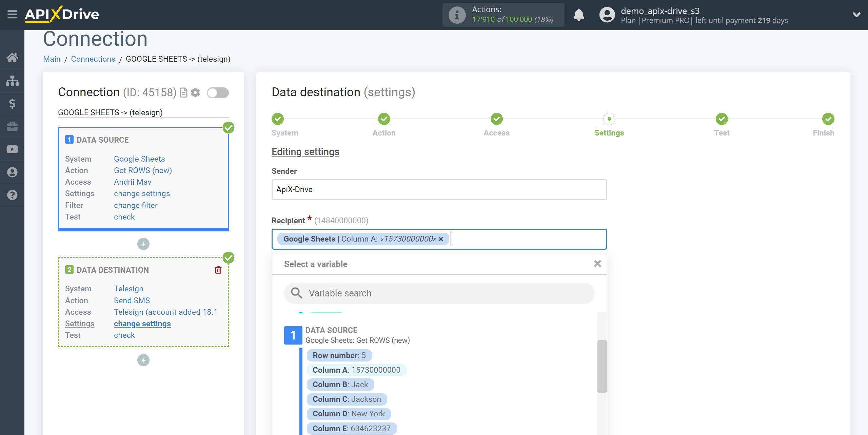
Task: Select the Column D: New York variable
Action: click(349, 414)
